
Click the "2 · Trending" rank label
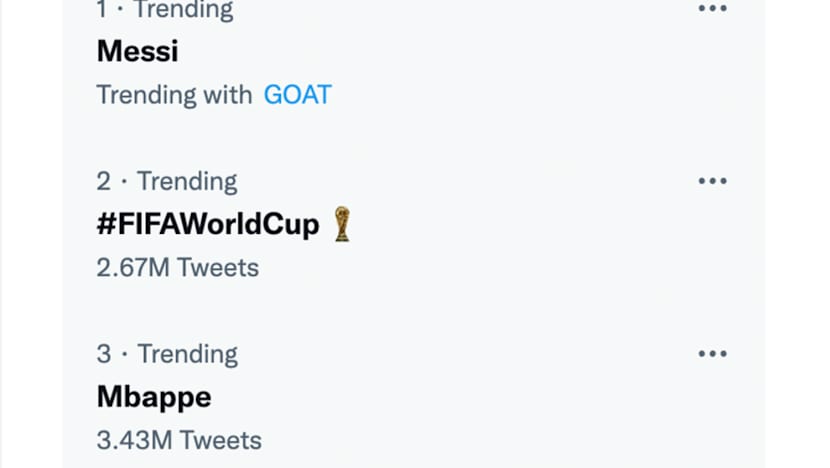pyautogui.click(x=167, y=181)
